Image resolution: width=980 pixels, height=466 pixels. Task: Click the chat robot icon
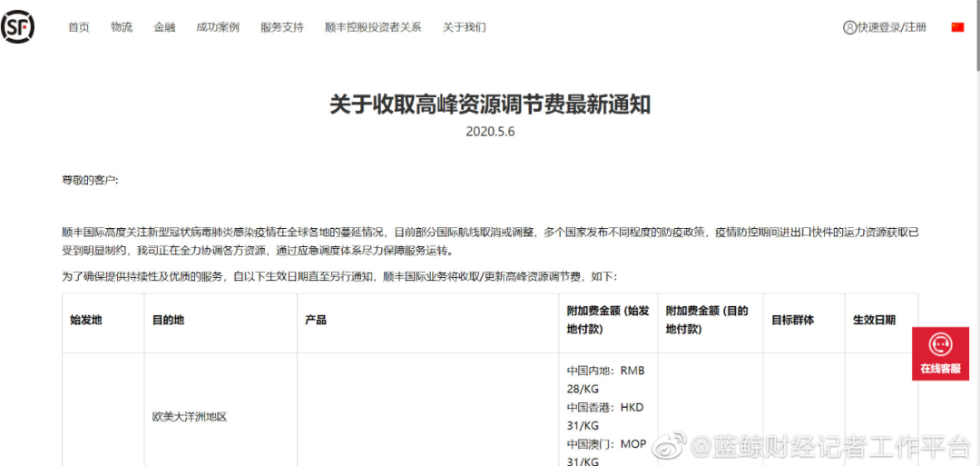pos(940,344)
